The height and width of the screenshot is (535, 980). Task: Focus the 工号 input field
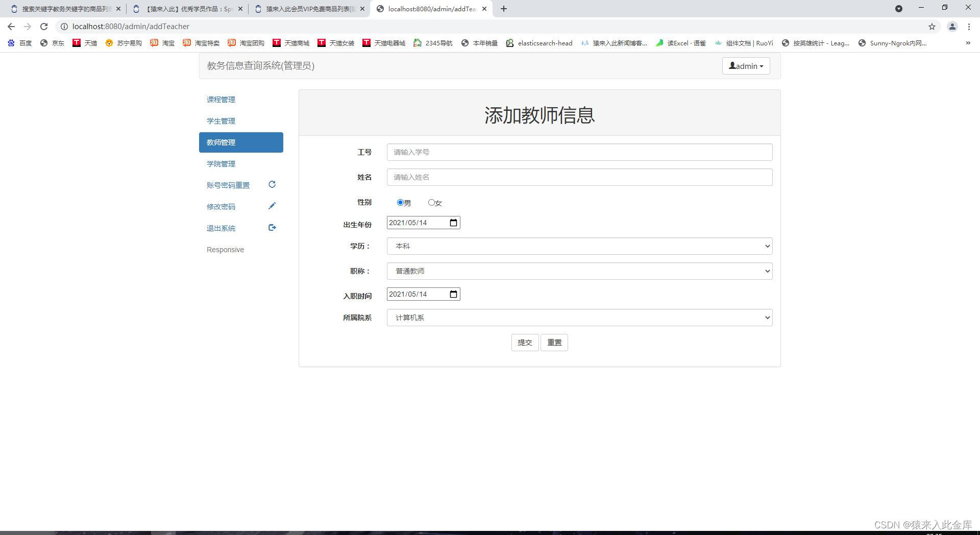[x=579, y=152]
